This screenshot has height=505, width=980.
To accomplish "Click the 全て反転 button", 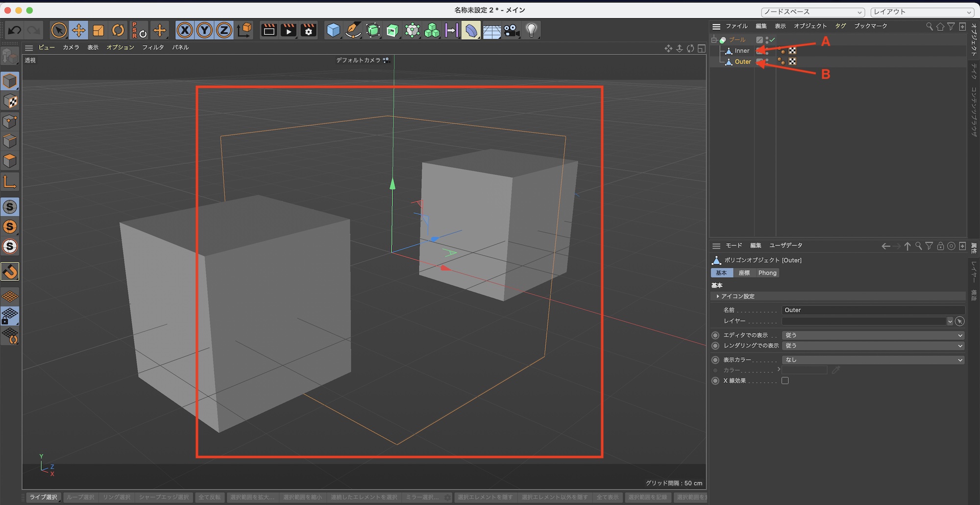I will (x=209, y=497).
